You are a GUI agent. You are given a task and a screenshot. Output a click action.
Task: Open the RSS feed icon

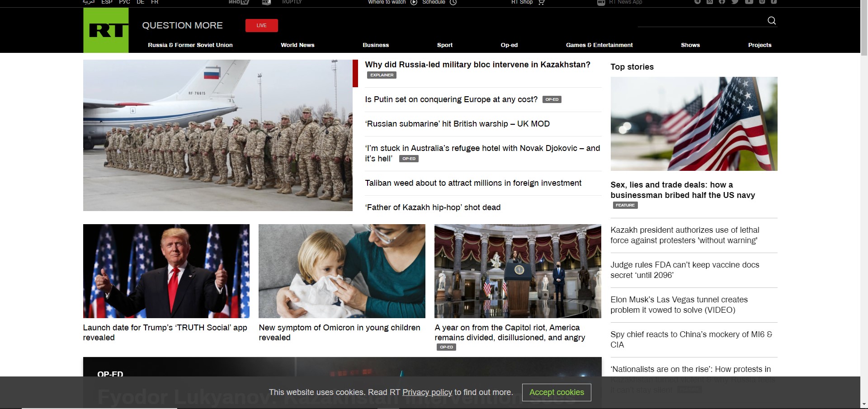710,2
